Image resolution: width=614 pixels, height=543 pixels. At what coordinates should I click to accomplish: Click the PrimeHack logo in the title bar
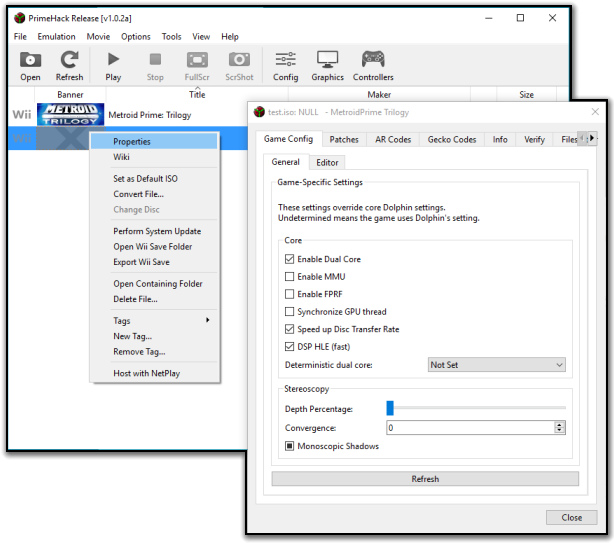19,18
